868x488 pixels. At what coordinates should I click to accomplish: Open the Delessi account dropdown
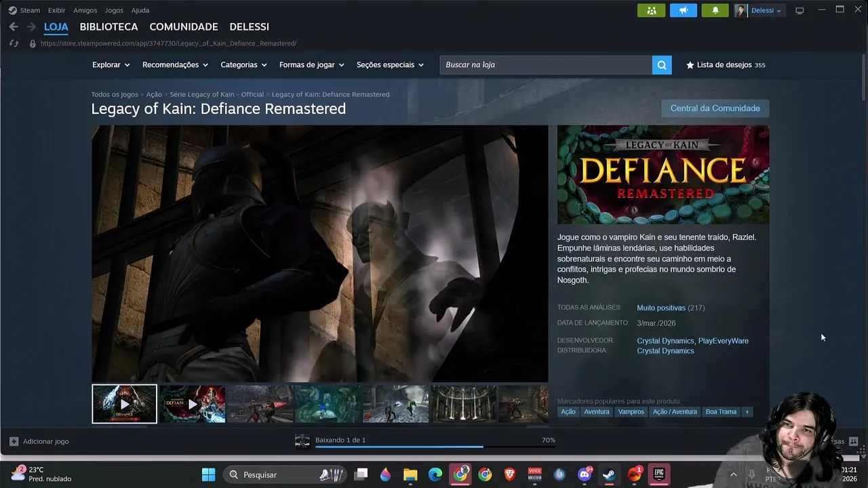tap(766, 10)
